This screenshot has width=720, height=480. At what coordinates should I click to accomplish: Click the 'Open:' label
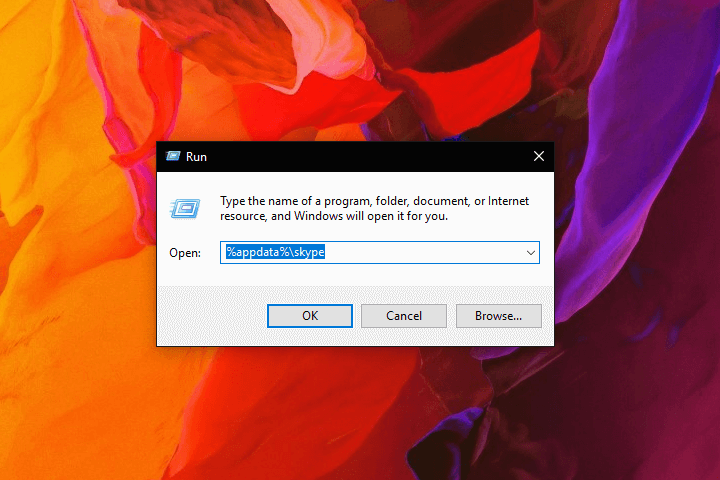185,253
